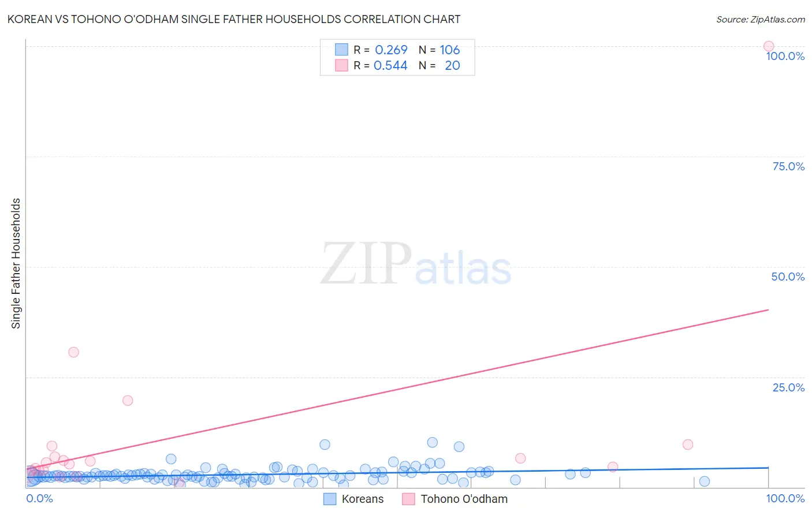Click the pink data point near 30% value
This screenshot has width=812, height=515.
click(73, 352)
